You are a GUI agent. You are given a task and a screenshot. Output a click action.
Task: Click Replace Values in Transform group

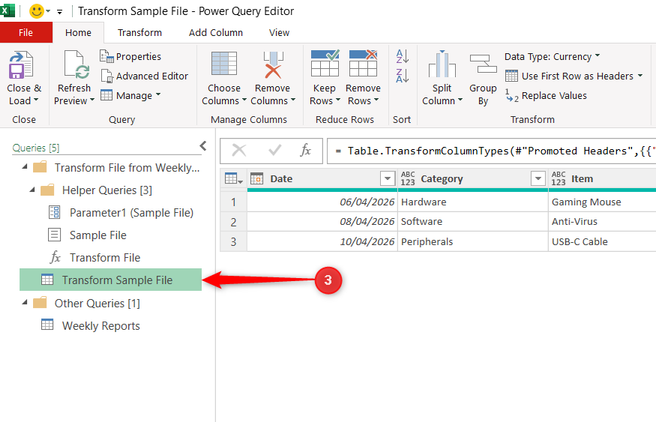coord(546,96)
